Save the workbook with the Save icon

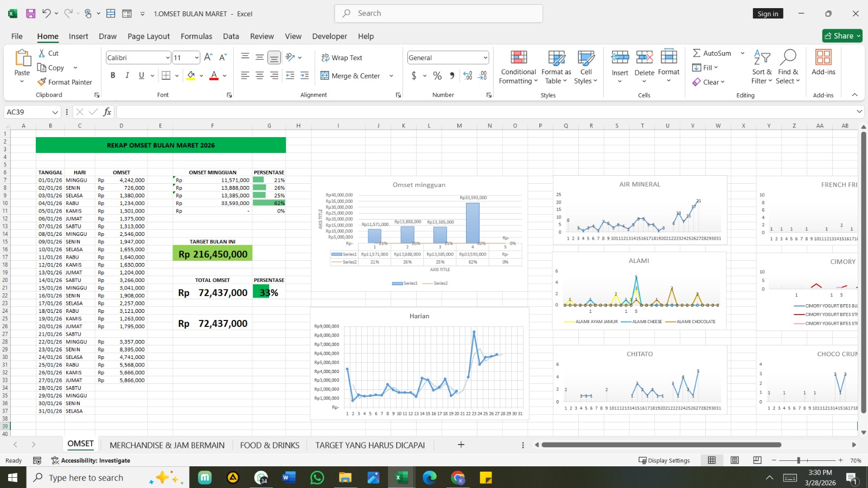pyautogui.click(x=30, y=14)
